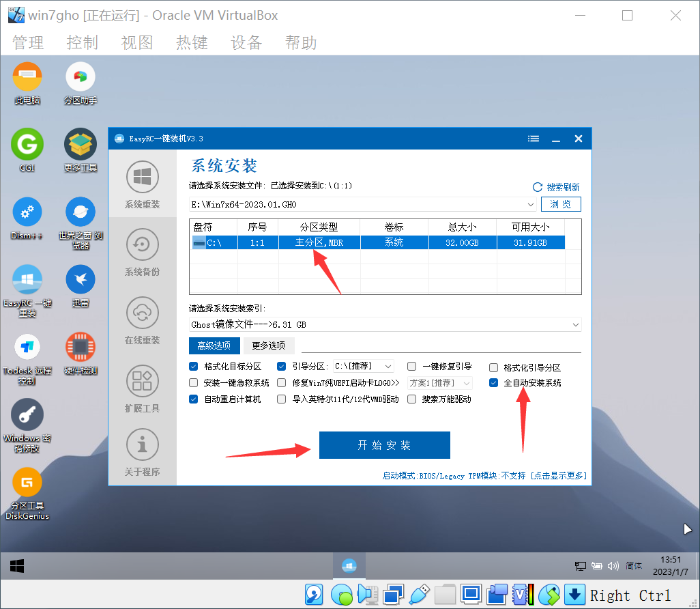This screenshot has width=700, height=609.
Task: Open the 更多工具 desktop icon
Action: click(81, 151)
